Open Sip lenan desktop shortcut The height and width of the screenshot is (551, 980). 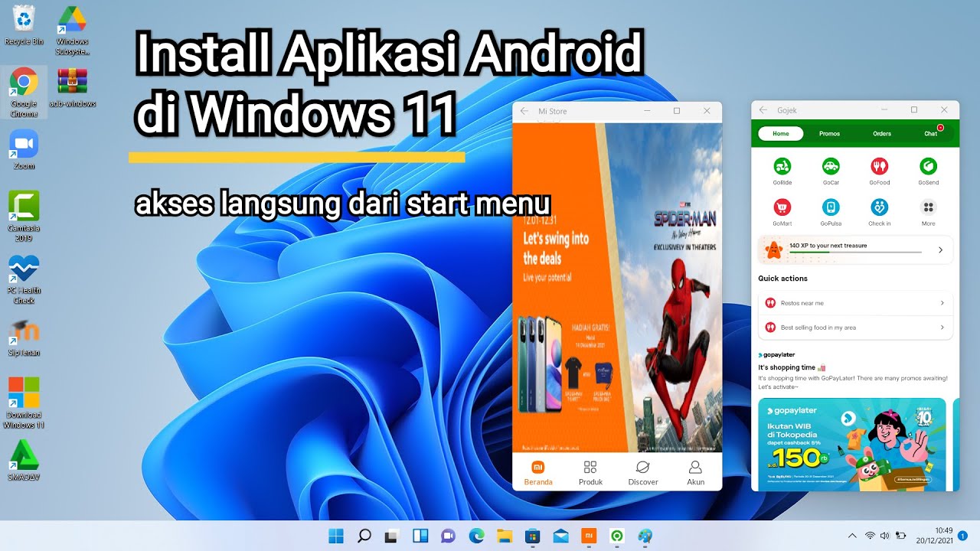pos(24,337)
